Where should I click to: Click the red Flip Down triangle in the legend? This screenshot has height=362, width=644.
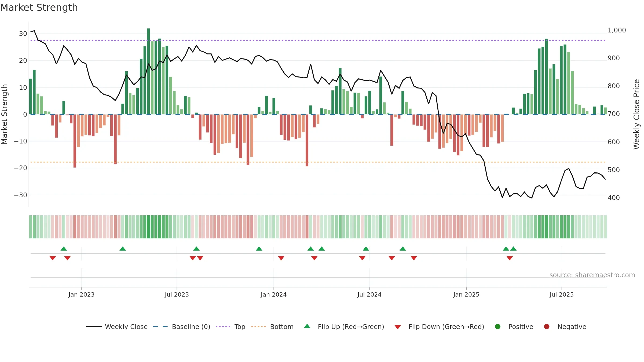398,327
